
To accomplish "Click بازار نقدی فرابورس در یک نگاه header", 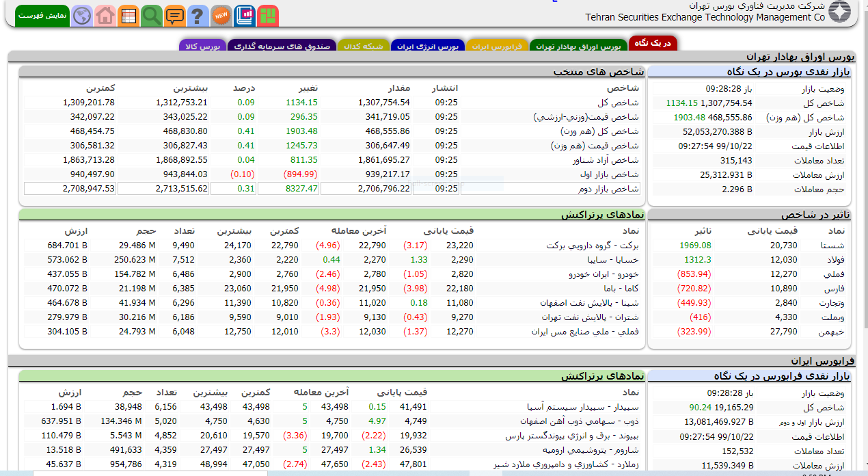I will click(x=749, y=376).
